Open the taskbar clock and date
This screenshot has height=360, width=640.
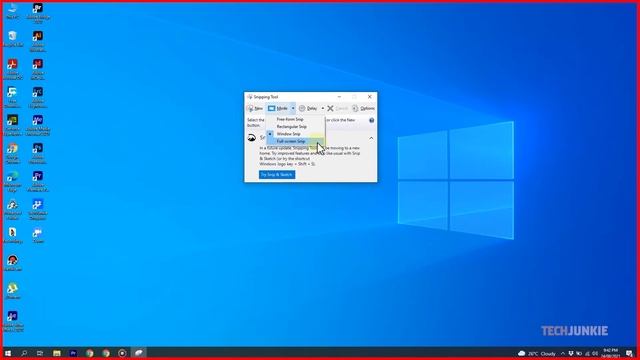(611, 353)
